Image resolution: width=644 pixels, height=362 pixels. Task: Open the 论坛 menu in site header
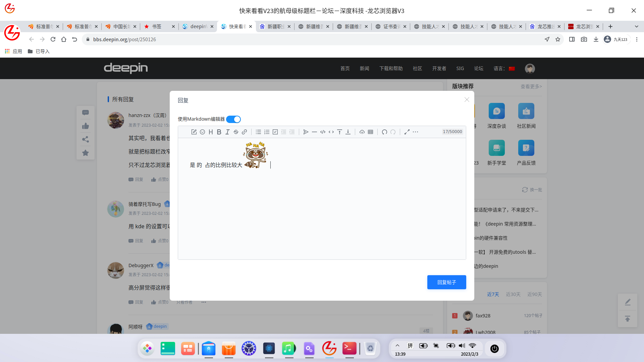pyautogui.click(x=479, y=68)
